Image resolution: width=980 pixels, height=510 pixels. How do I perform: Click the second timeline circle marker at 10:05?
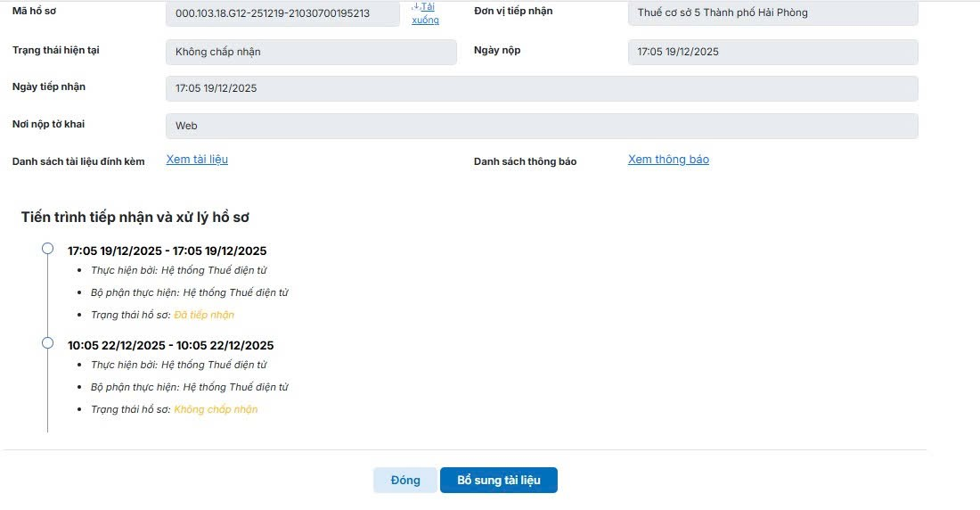[48, 343]
